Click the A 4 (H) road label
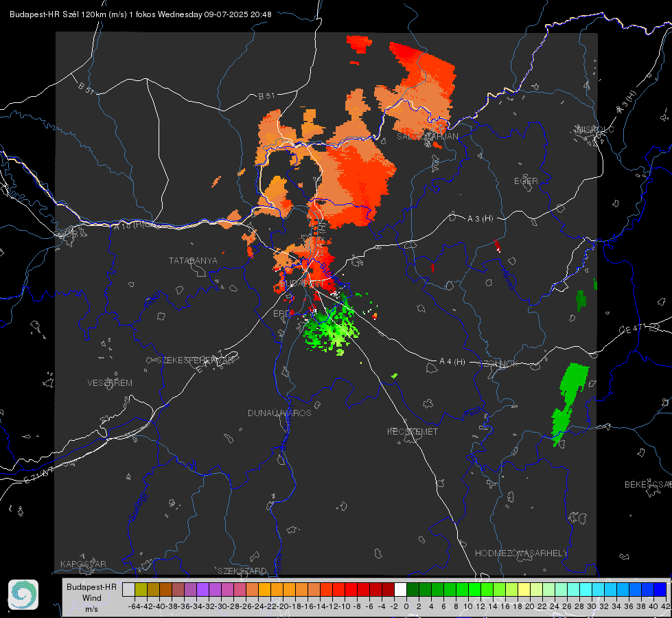 pyautogui.click(x=452, y=362)
